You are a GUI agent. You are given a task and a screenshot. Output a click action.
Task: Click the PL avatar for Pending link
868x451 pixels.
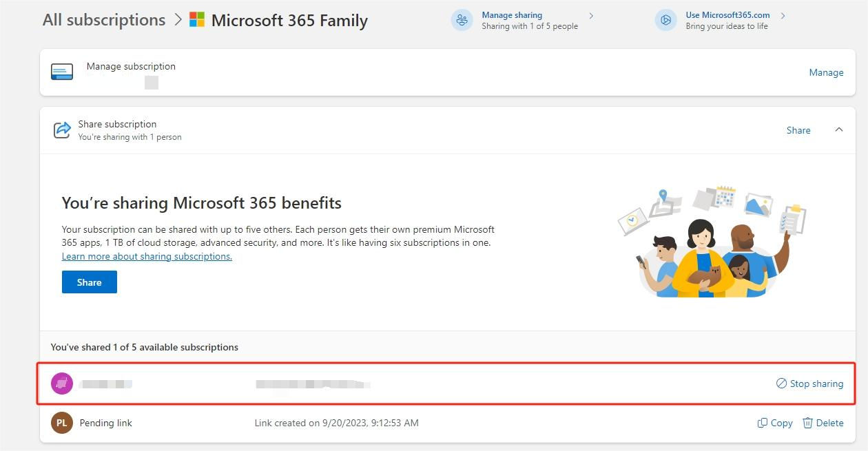(61, 423)
